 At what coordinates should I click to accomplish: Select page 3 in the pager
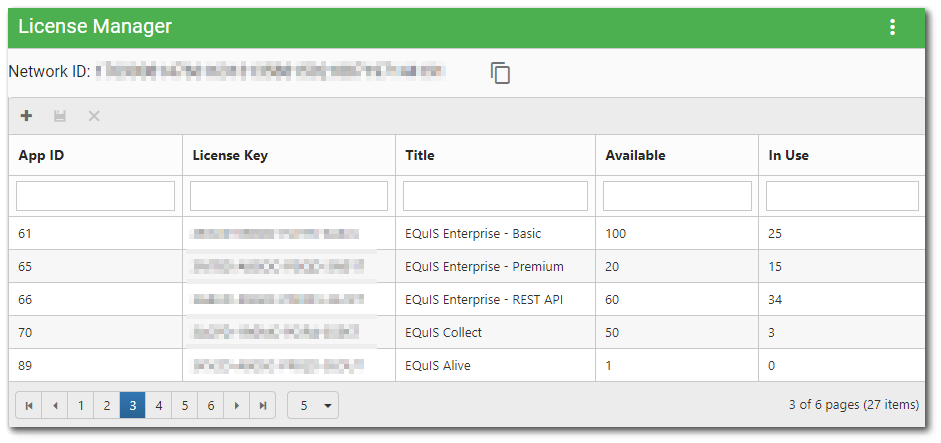(x=133, y=406)
